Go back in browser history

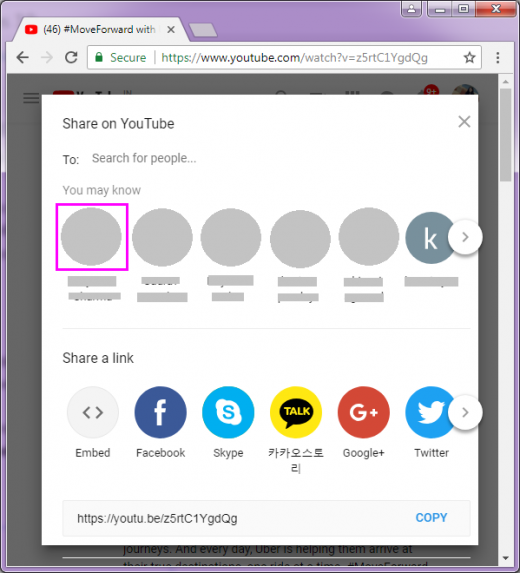(x=23, y=57)
